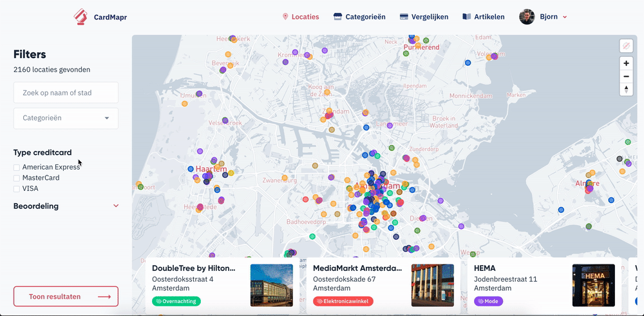Click the 'Jodenbreestraat 11' address text

coord(506,279)
